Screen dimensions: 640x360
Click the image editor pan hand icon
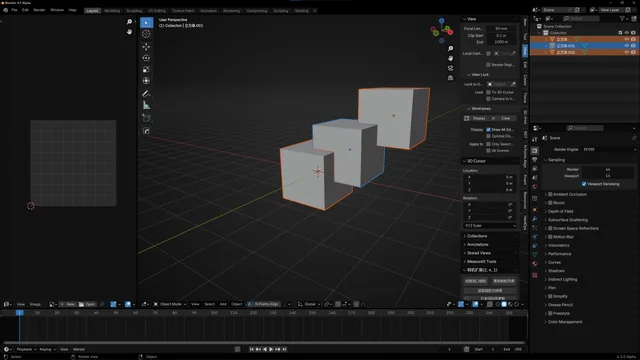tap(129, 31)
